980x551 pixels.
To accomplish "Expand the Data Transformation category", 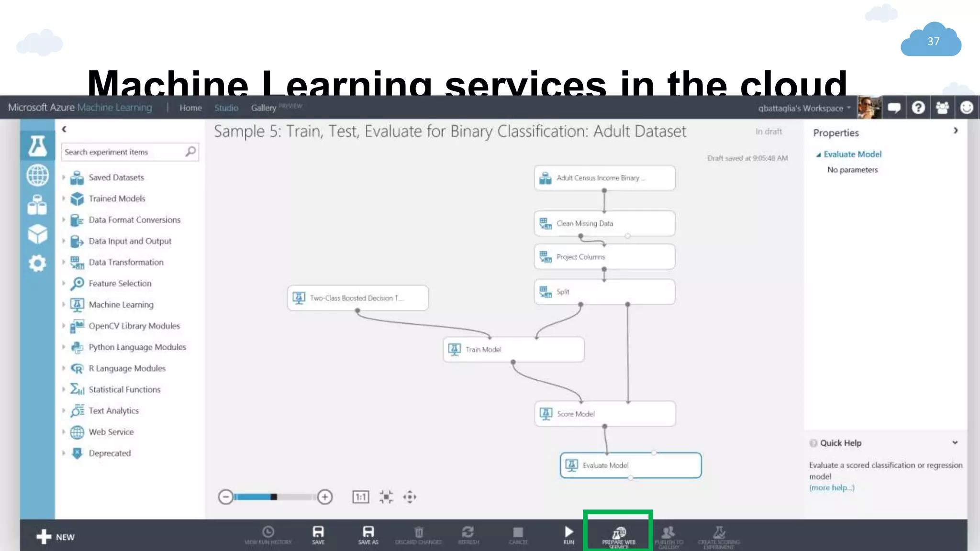I will (x=64, y=262).
